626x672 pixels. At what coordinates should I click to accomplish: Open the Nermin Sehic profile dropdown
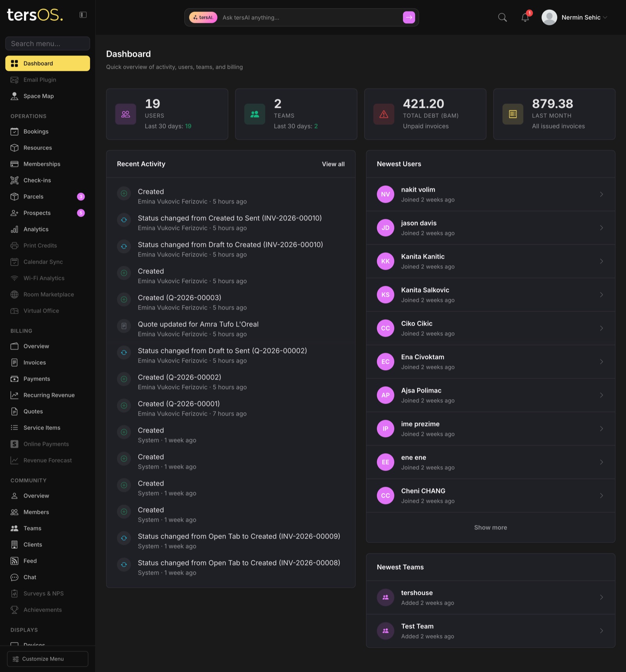[574, 17]
